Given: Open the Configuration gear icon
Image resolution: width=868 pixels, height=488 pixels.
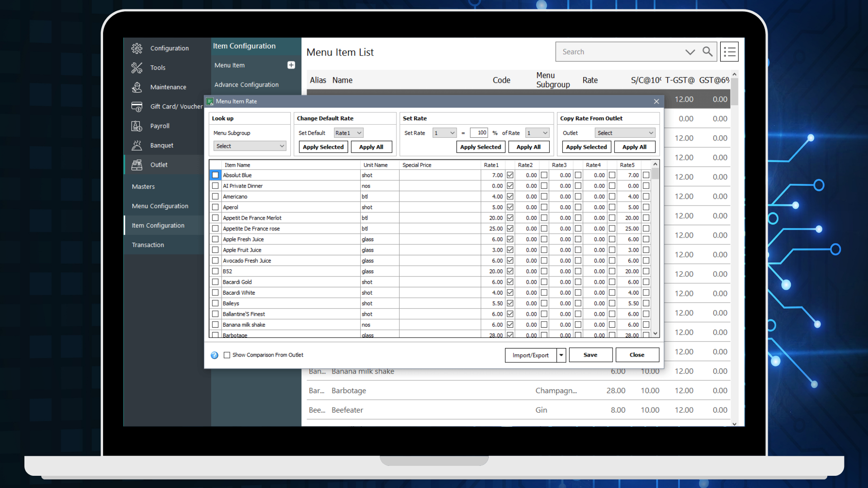Looking at the screenshot, I should 137,48.
